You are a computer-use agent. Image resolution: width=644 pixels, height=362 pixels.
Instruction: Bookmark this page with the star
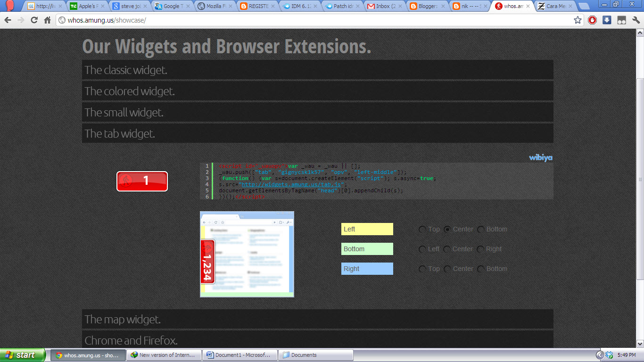[578, 20]
